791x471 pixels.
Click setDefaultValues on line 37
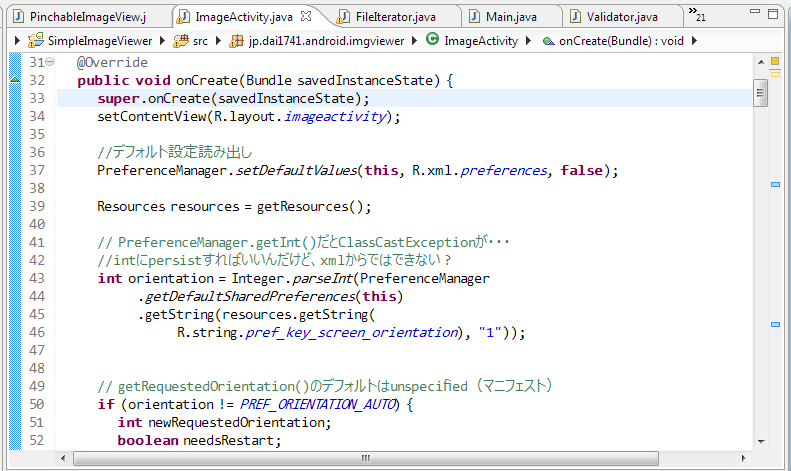pyautogui.click(x=296, y=170)
